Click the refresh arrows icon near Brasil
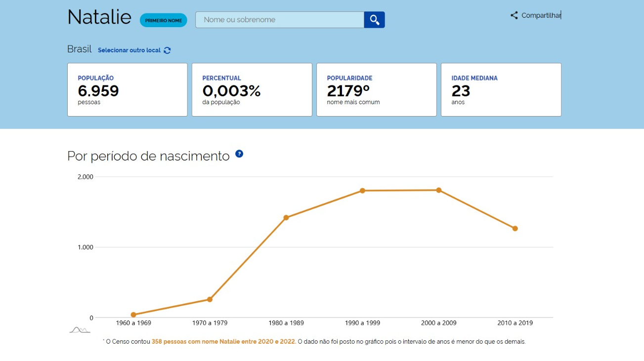Image resolution: width=644 pixels, height=361 pixels. 167,50
